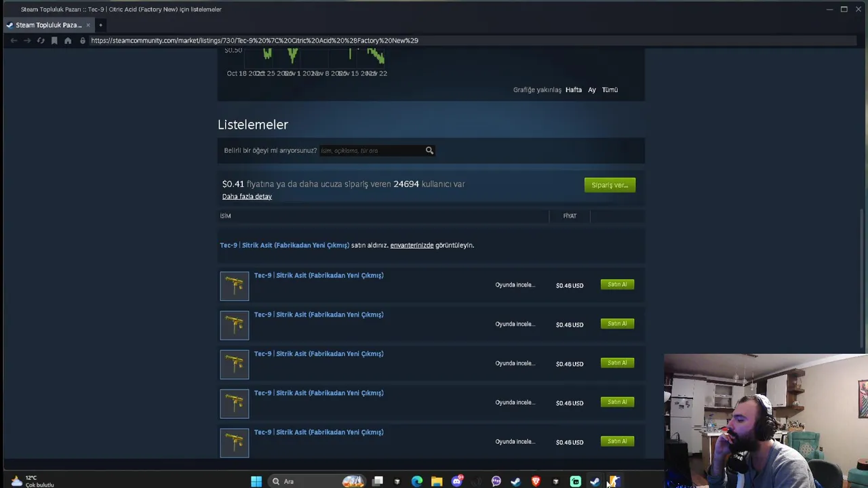Click Oyunda incele on the second listing
The width and height of the screenshot is (868, 488).
(515, 325)
